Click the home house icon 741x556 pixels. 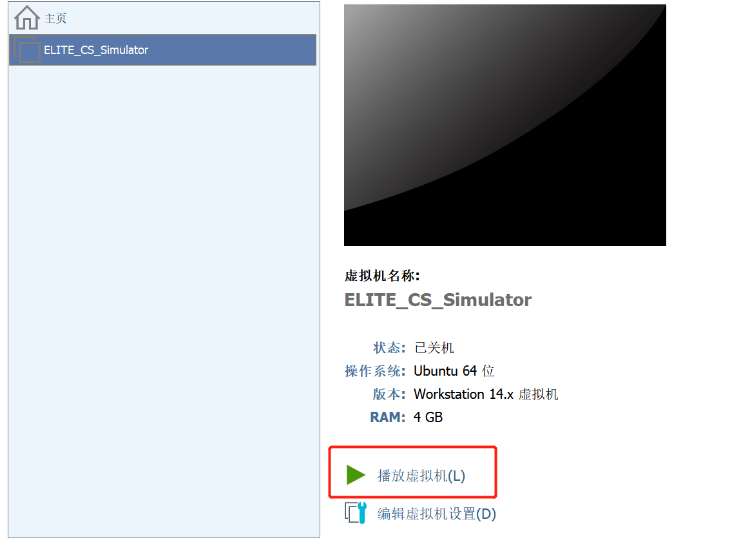point(26,17)
